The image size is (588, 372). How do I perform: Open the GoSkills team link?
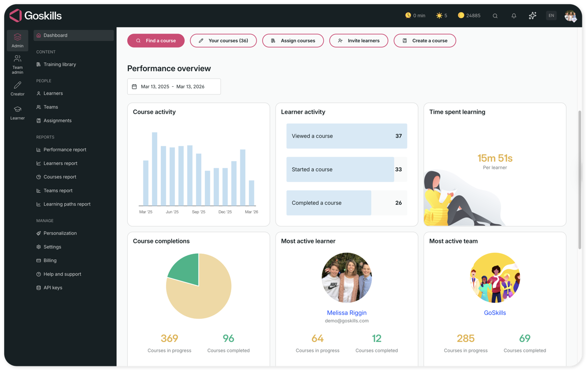pos(494,313)
